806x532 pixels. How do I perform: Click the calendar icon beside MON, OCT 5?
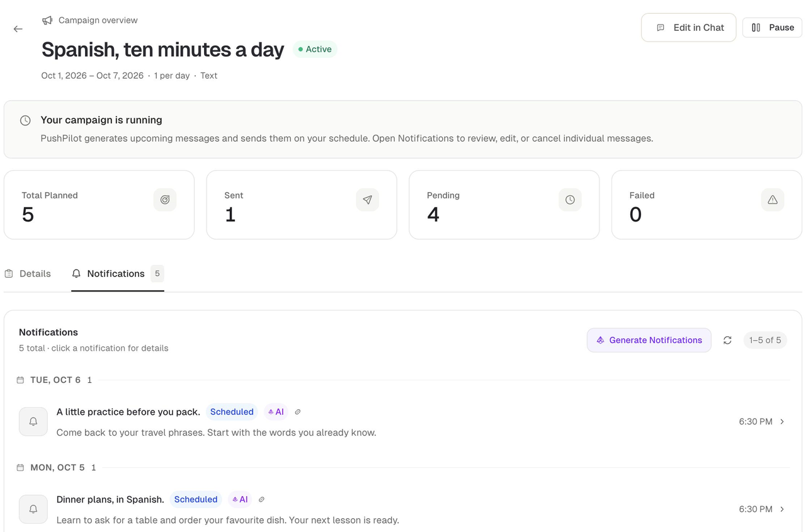(20, 468)
